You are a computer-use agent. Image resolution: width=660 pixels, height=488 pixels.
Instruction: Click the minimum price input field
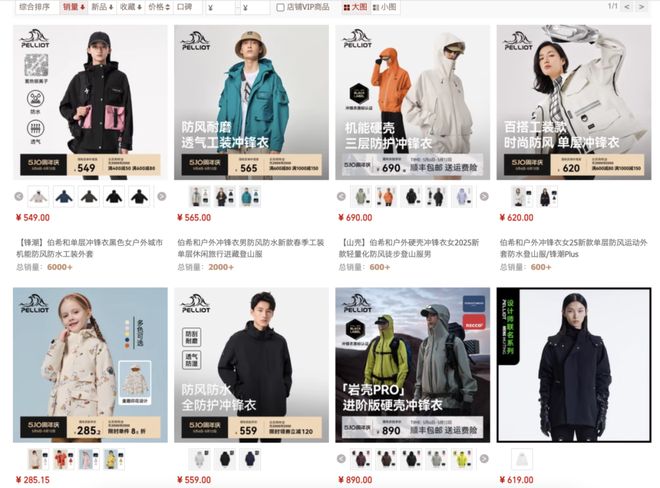[x=220, y=8]
